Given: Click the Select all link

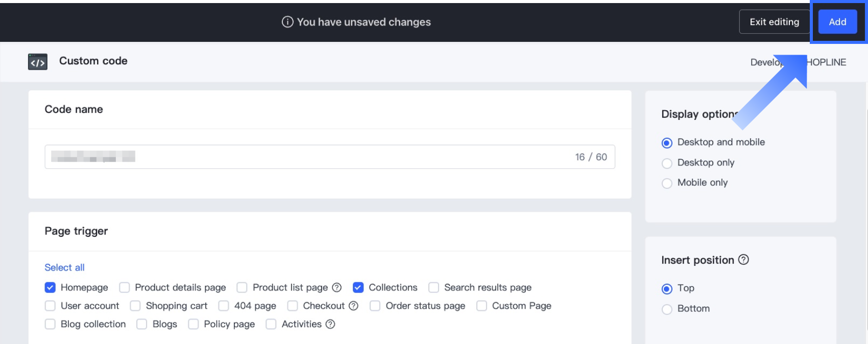Looking at the screenshot, I should [x=64, y=267].
